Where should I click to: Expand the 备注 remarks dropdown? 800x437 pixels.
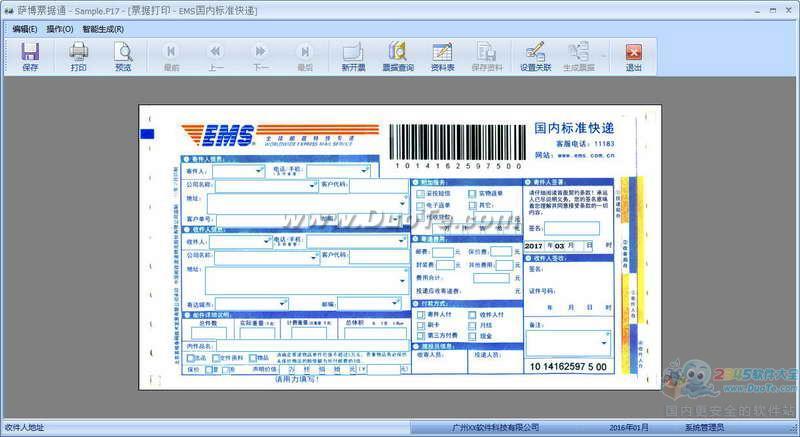pos(604,343)
